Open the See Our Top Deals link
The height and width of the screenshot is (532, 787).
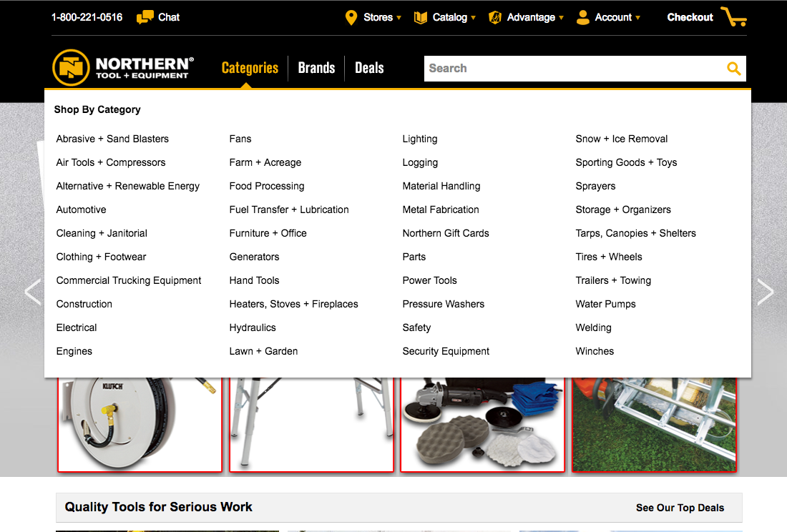pyautogui.click(x=680, y=508)
